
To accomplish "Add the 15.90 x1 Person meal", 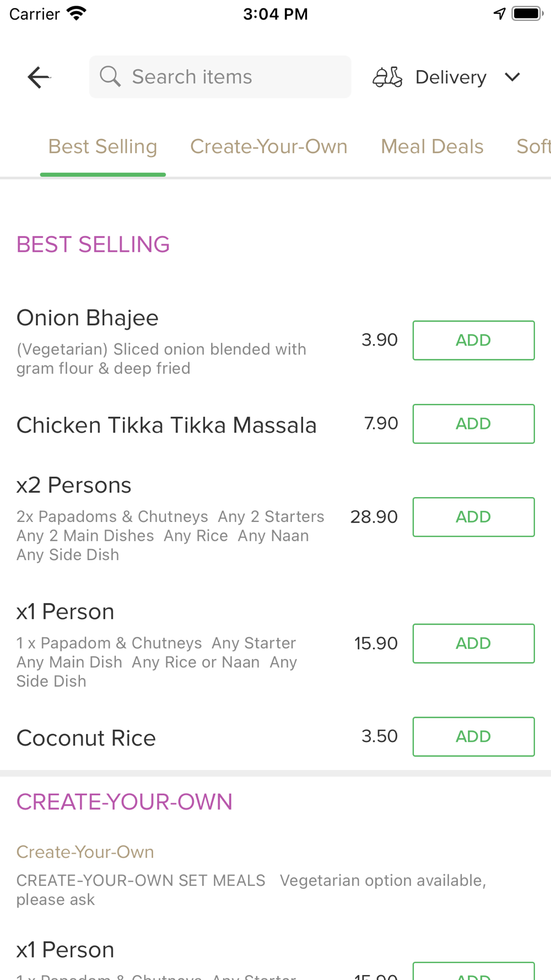I will [473, 643].
